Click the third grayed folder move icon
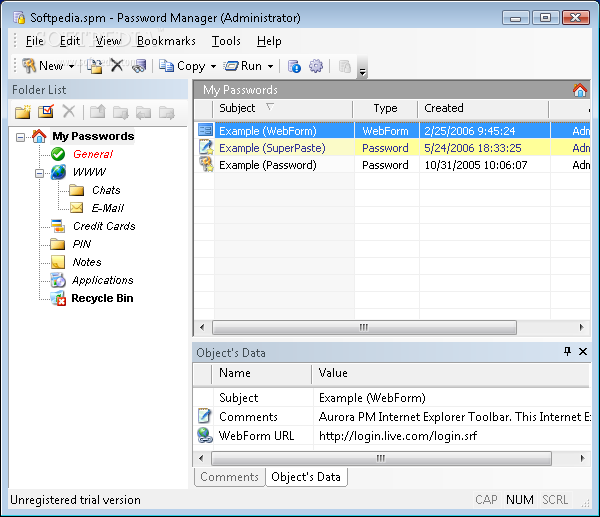The image size is (600, 517). (143, 113)
